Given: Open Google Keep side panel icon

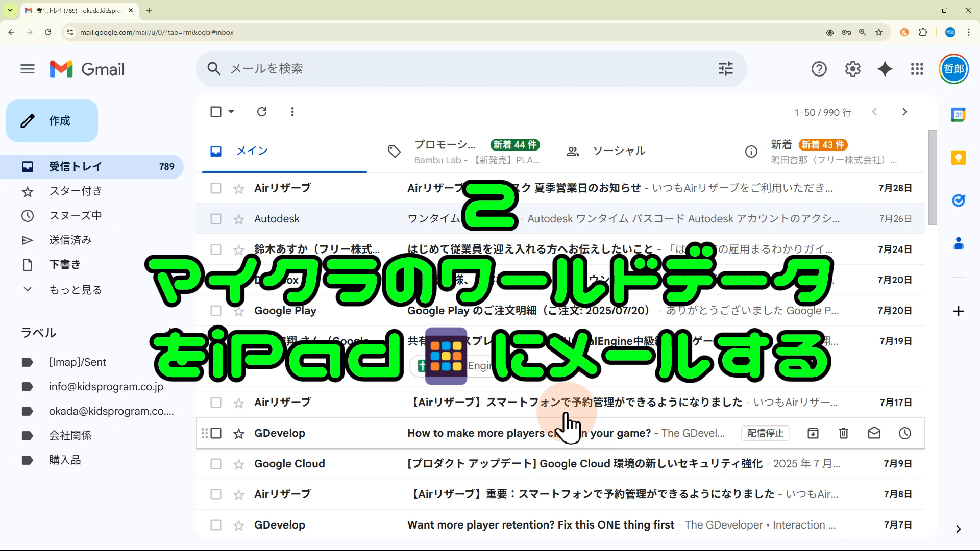Looking at the screenshot, I should pos(959,158).
